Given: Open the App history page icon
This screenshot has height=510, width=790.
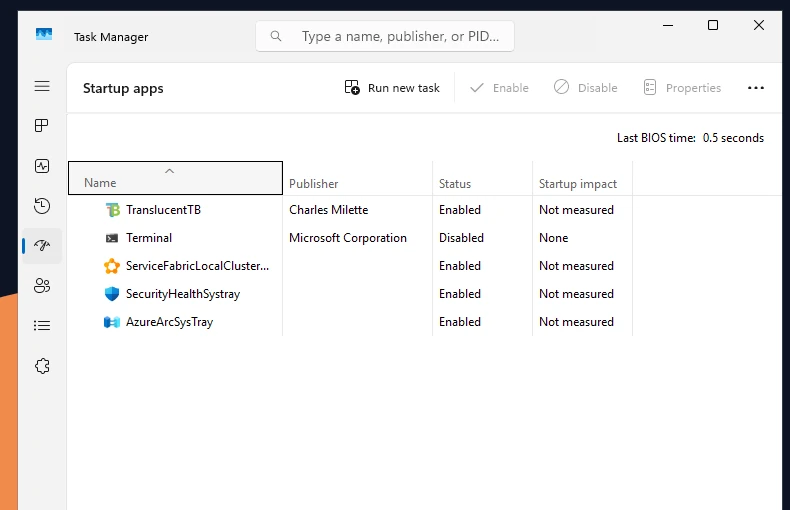Looking at the screenshot, I should pyautogui.click(x=42, y=206).
